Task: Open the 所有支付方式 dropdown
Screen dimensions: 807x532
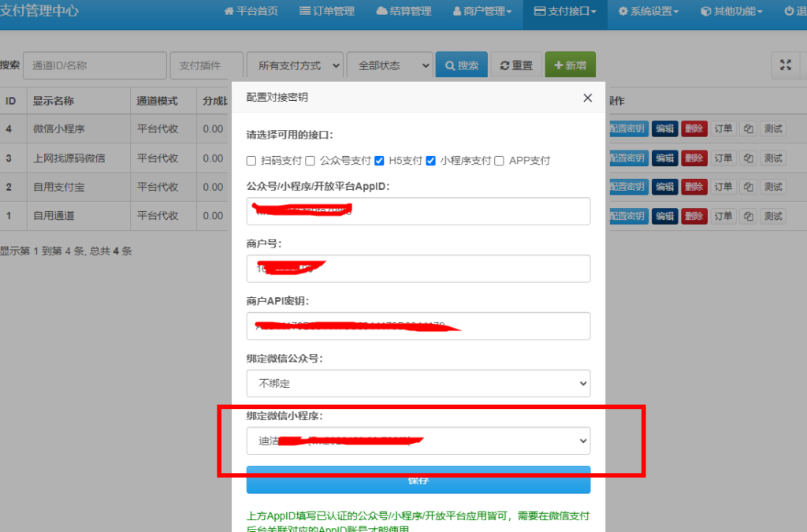Action: (294, 65)
